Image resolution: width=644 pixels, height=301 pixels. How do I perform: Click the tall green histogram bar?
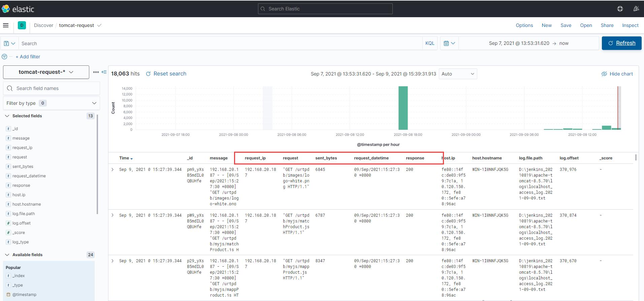click(403, 108)
